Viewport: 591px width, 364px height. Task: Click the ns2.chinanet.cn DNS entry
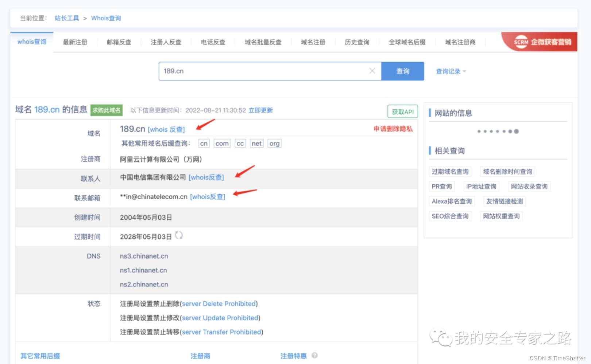tap(144, 285)
